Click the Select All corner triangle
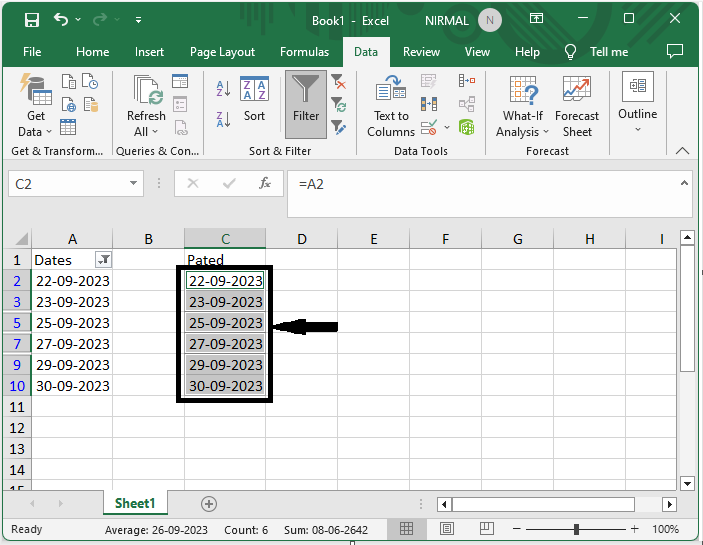703x545 pixels. click(x=20, y=238)
